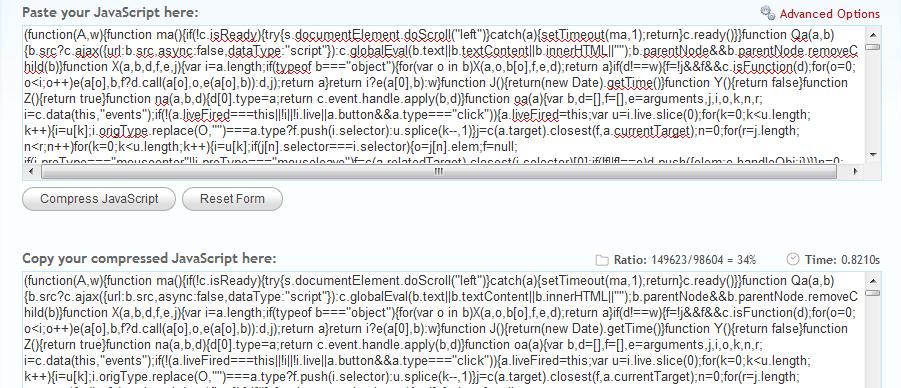The image size is (901, 388).
Task: Click right arrow of horizontal scrollbar
Action: [855, 171]
